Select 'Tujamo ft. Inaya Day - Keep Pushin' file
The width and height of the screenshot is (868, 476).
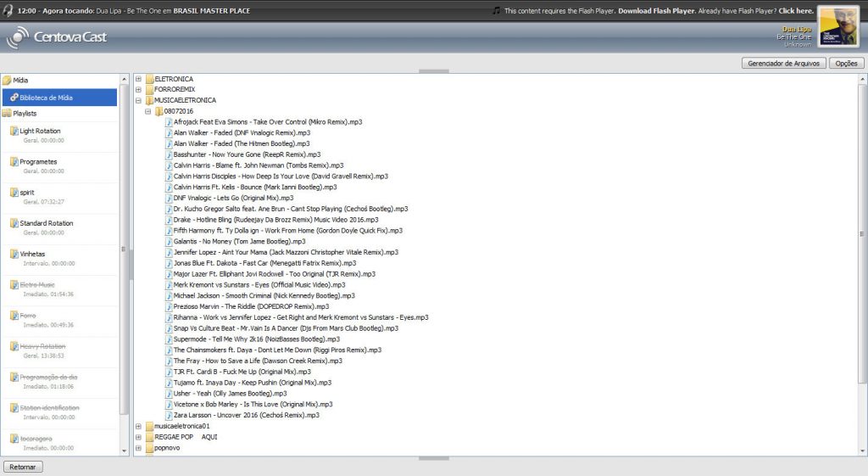click(x=253, y=383)
